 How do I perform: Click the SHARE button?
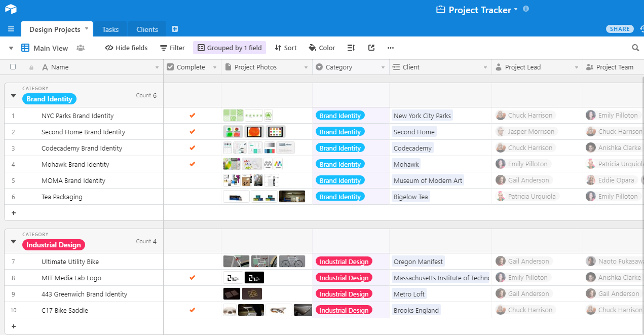coord(620,29)
